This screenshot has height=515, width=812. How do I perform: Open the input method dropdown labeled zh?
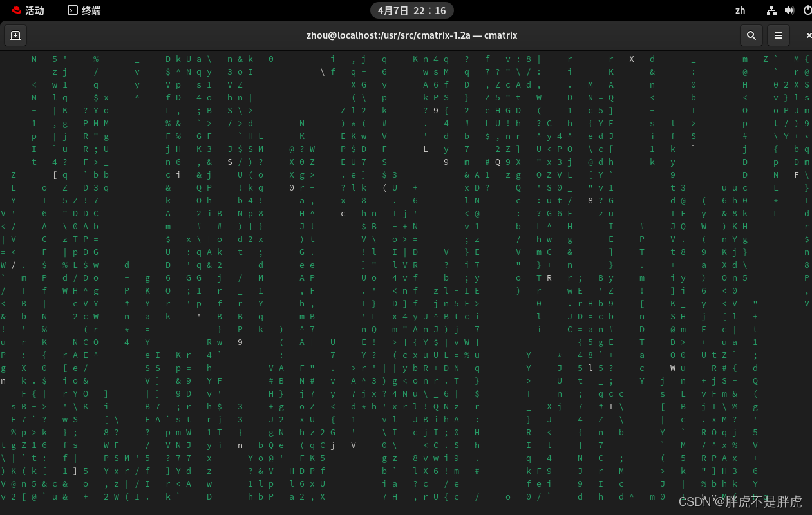(741, 10)
